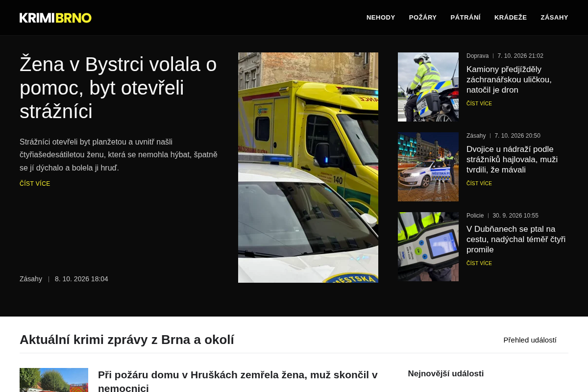Open the Přehled událostí link
Screen dimensions: 588x392
(x=530, y=340)
